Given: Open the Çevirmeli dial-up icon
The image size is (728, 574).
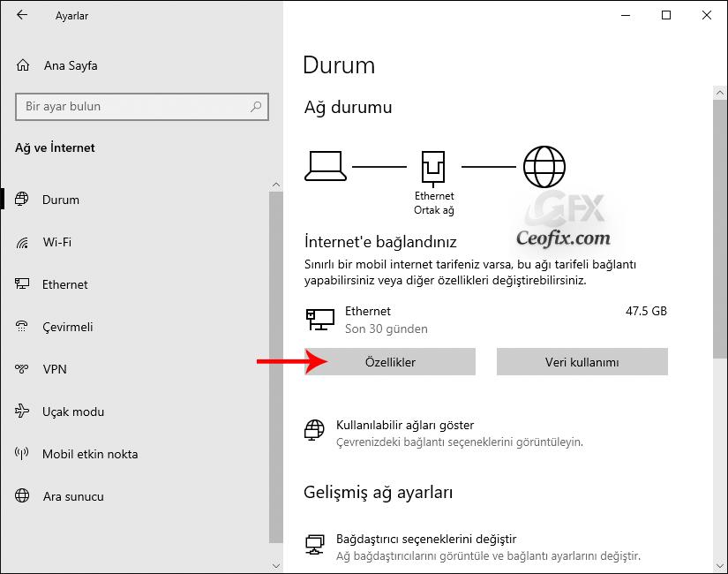Looking at the screenshot, I should click(22, 327).
